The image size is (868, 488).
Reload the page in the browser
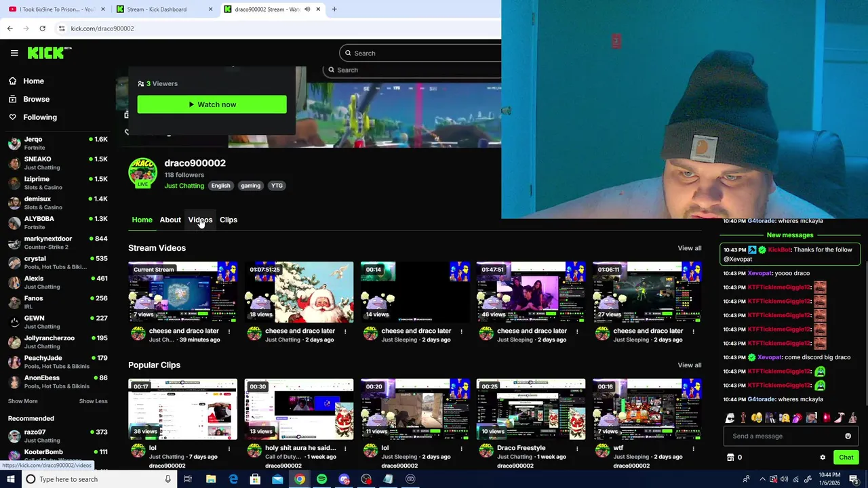(42, 28)
